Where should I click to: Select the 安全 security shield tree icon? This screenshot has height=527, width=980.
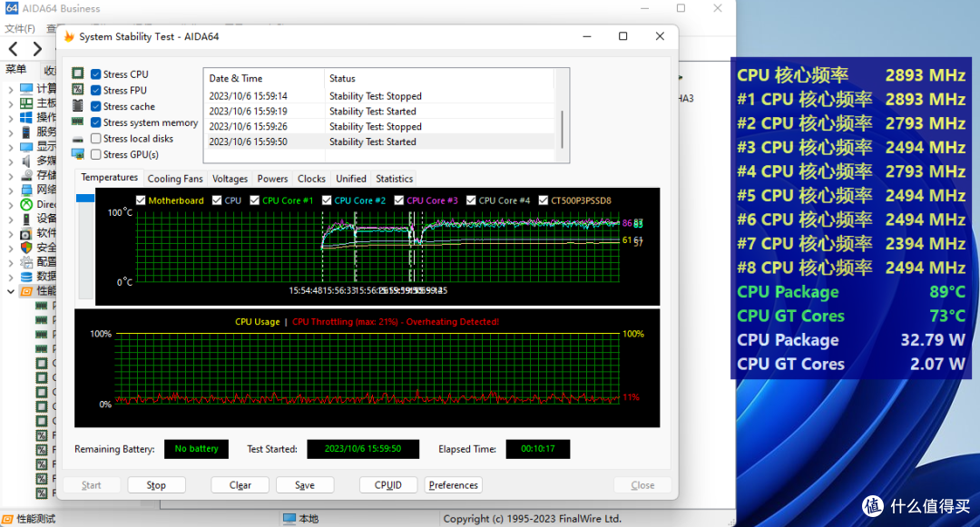[x=26, y=248]
